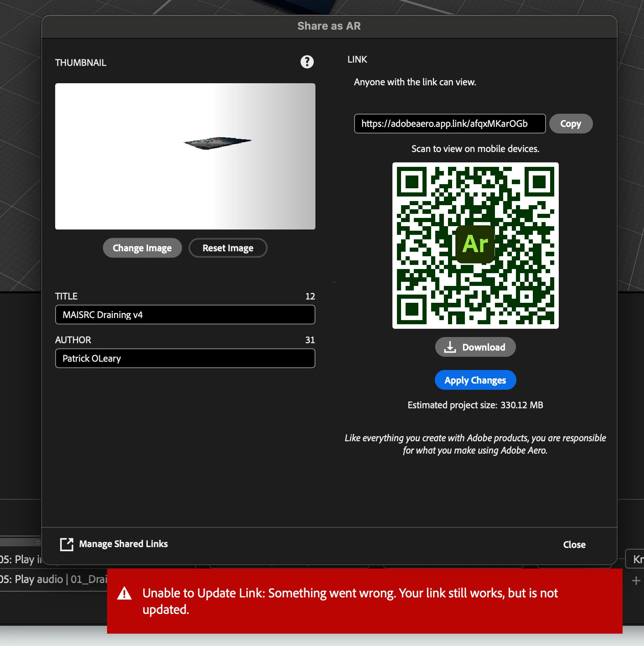Viewport: 644px width, 646px height.
Task: Open Manage Shared Links
Action: point(123,544)
